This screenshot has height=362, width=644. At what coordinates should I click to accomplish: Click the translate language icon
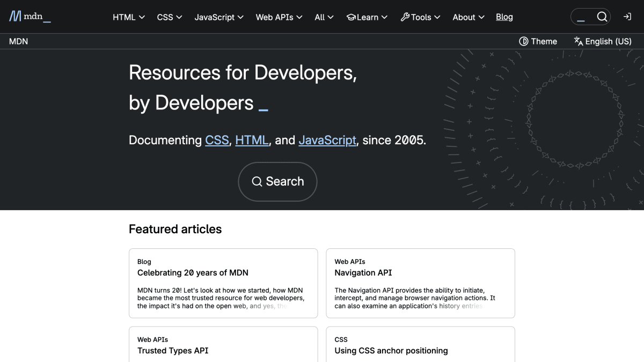pyautogui.click(x=578, y=41)
